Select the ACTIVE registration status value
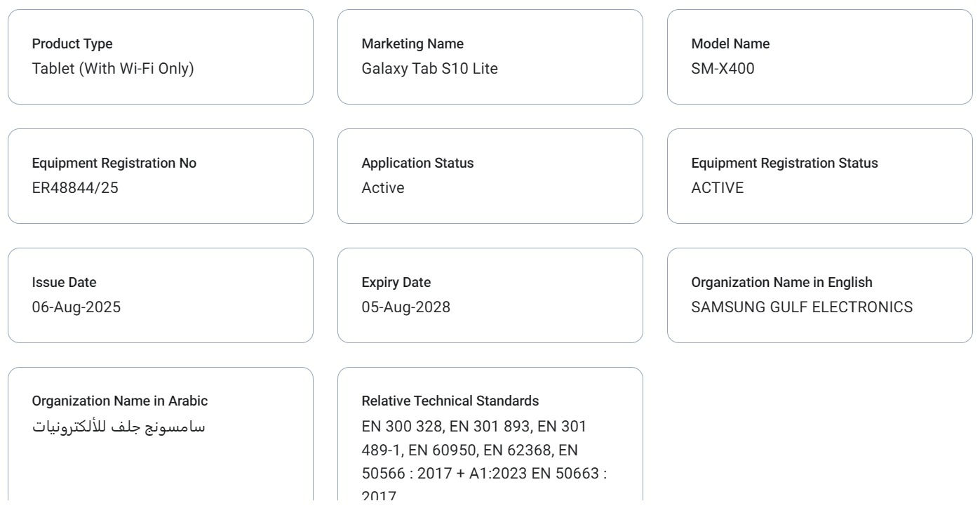 pyautogui.click(x=718, y=188)
